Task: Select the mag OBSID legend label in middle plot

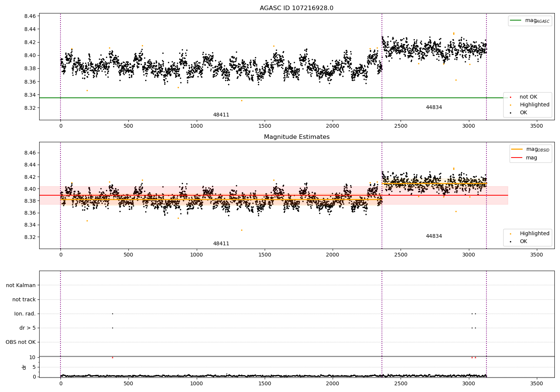Action: click(x=538, y=149)
